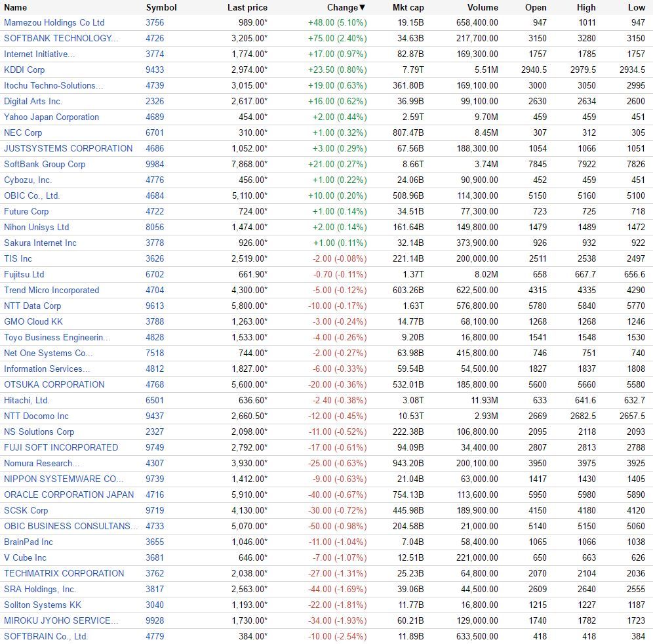Open OBIC Co., Ltd. link

coord(32,196)
